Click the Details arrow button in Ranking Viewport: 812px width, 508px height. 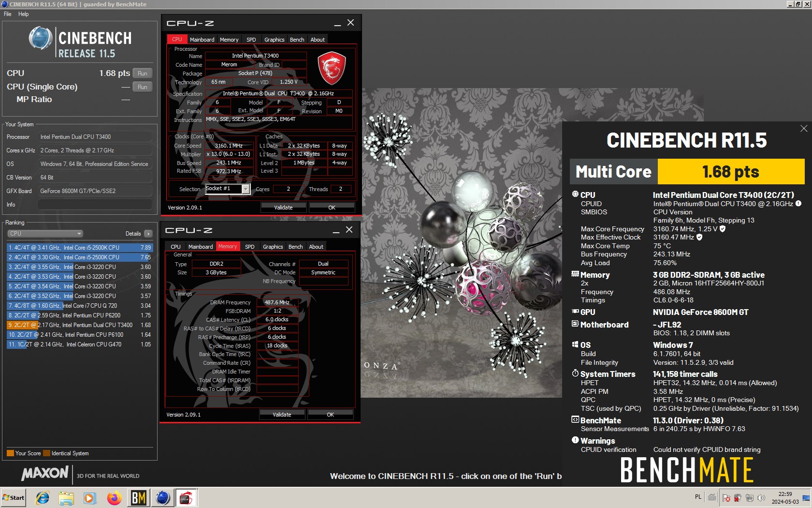(x=148, y=234)
